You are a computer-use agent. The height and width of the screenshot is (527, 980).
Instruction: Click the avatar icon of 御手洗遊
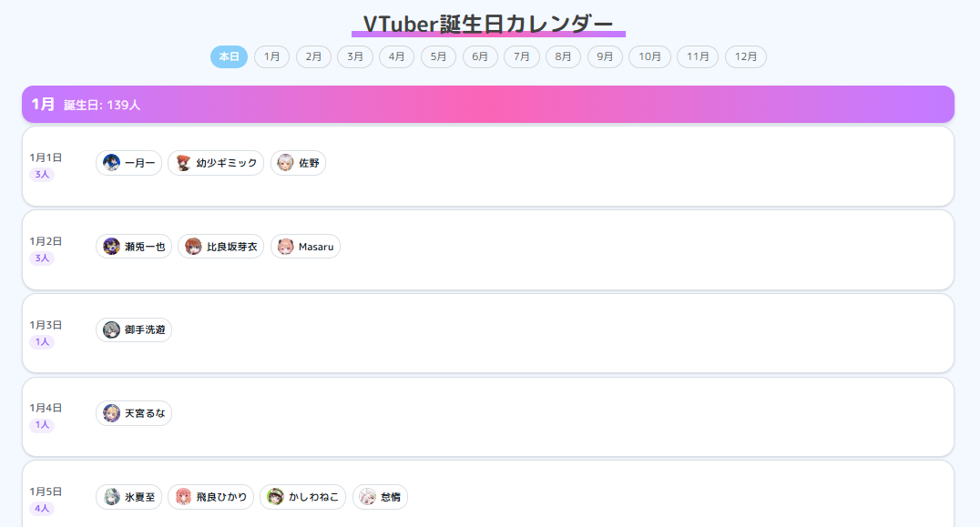(111, 329)
